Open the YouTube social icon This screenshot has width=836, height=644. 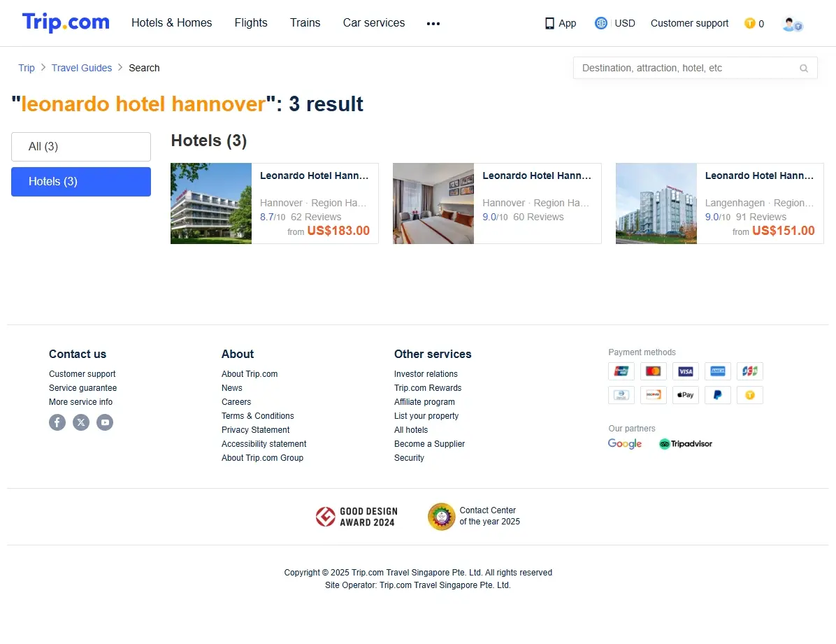(x=105, y=422)
